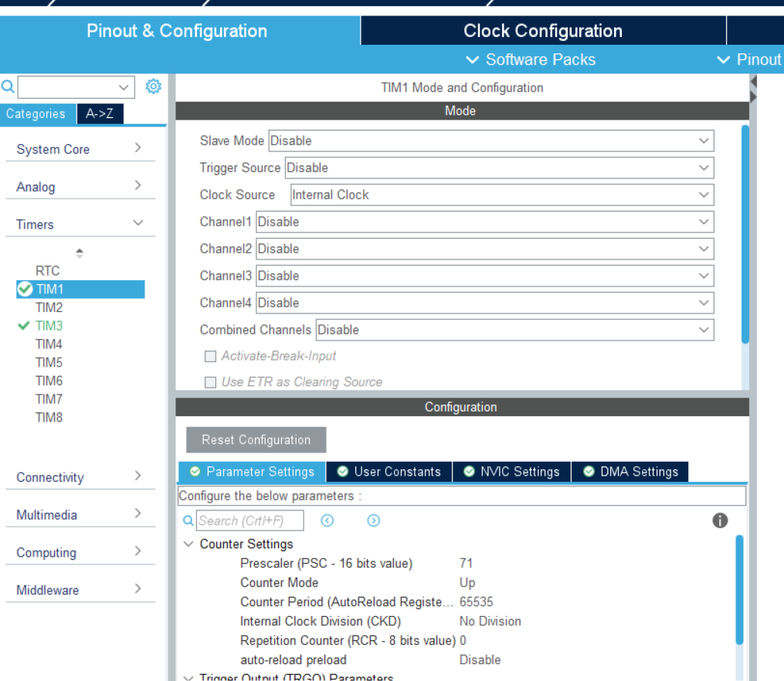Open the Pinout menu
This screenshot has width=784, height=681.
pos(749,59)
